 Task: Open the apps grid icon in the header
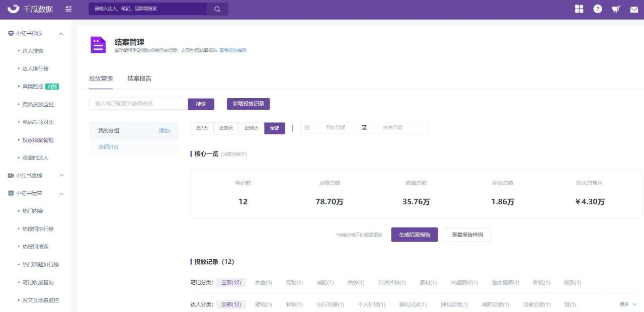579,9
